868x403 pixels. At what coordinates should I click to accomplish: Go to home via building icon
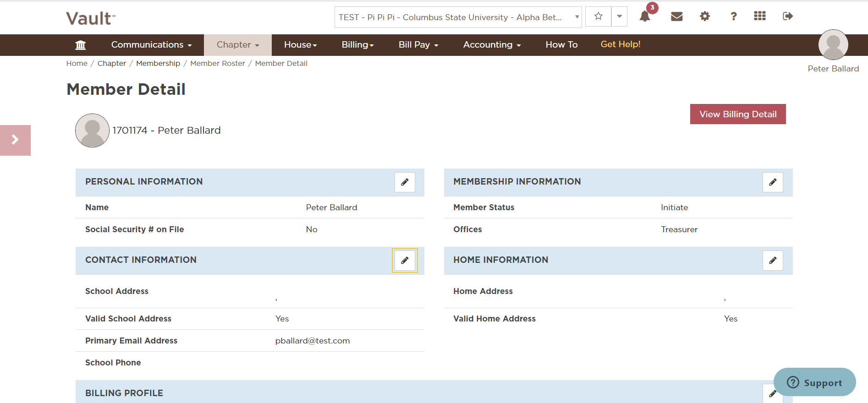[81, 45]
